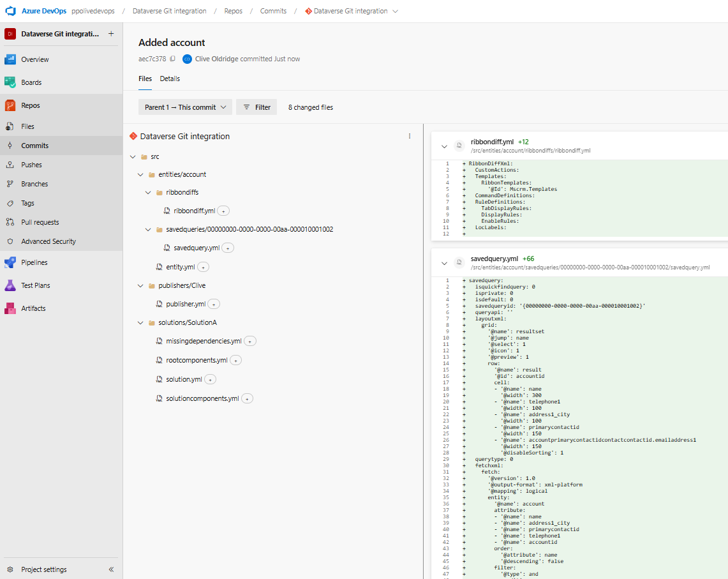Image resolution: width=728 pixels, height=579 pixels.
Task: Click the Azure DevOps text link
Action: (x=44, y=11)
